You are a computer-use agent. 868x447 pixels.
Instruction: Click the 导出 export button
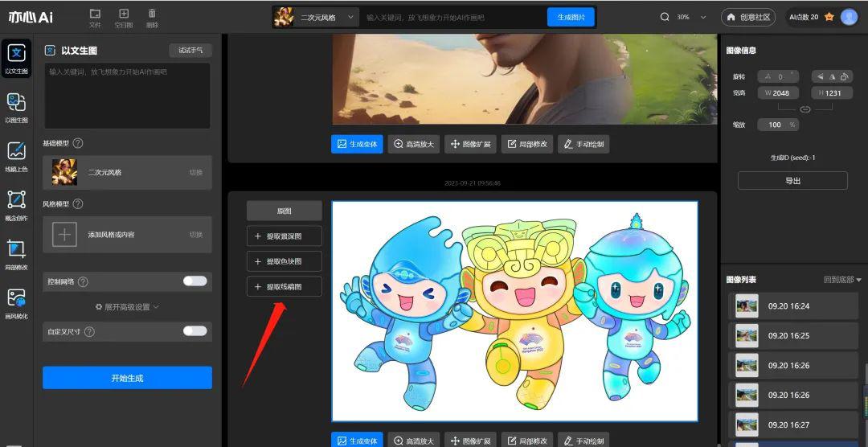click(x=792, y=181)
